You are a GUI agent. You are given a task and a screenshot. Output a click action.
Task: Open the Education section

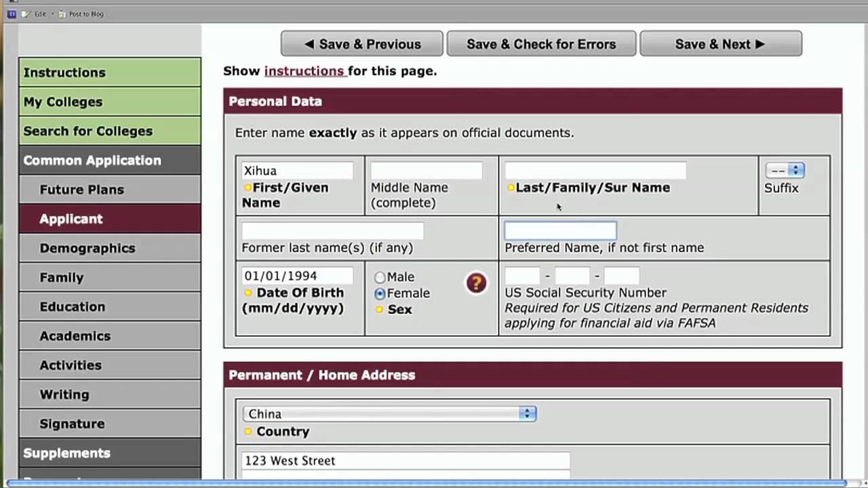(110, 306)
